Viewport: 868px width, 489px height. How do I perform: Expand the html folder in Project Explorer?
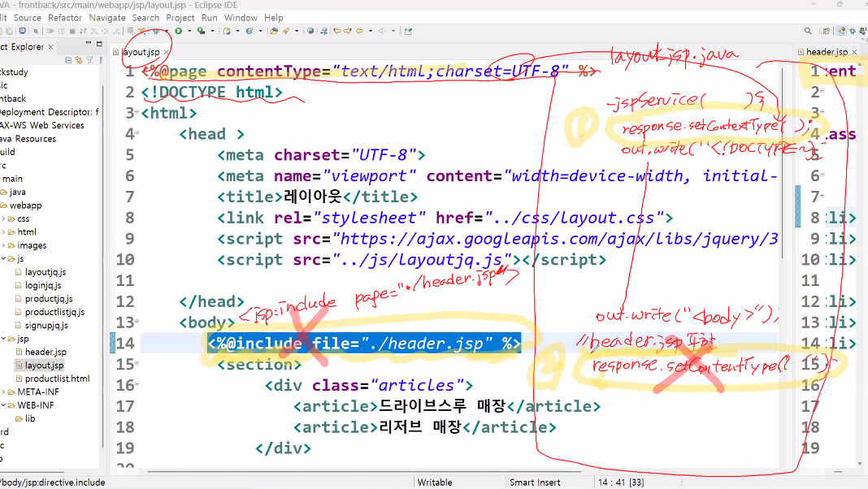coord(3,232)
